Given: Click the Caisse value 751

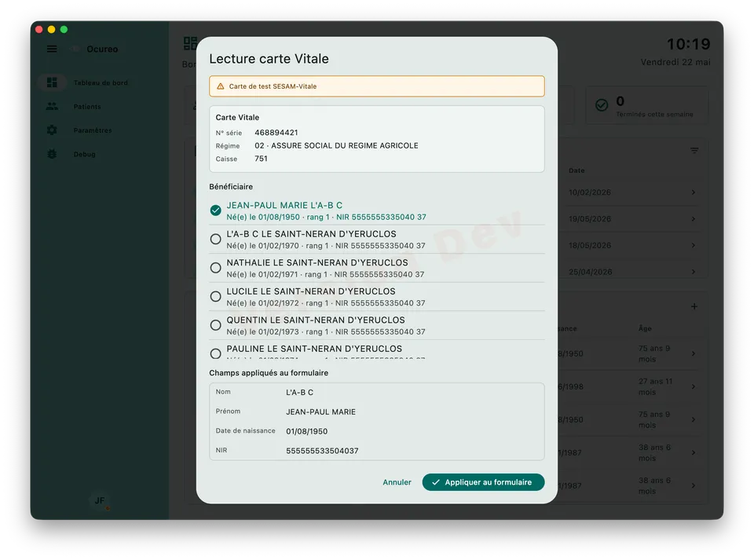Looking at the screenshot, I should (x=261, y=159).
